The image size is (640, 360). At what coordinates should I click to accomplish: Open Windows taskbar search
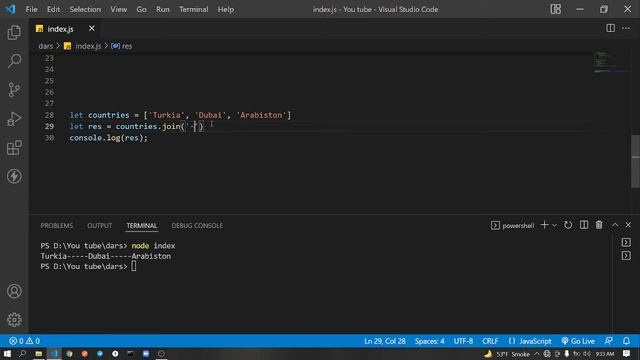point(23,353)
